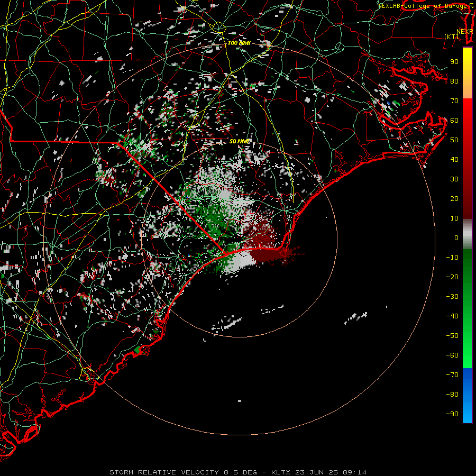Click the -30 value on the velocity scale
Screen dimensions: 476x476
(452, 297)
